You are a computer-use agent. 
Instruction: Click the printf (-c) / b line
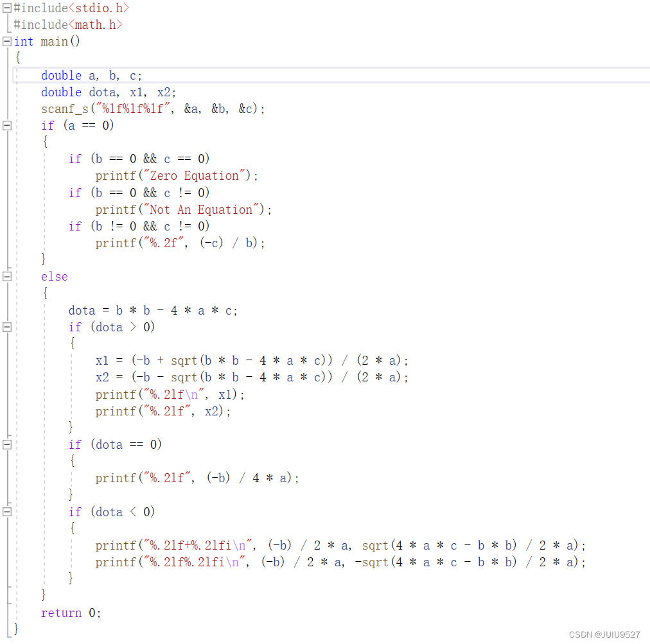click(180, 243)
